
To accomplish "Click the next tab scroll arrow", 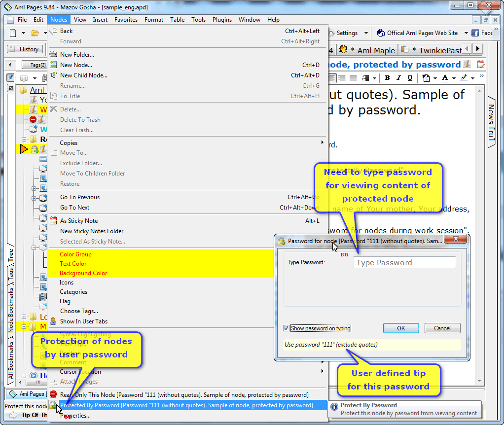I will (478, 49).
